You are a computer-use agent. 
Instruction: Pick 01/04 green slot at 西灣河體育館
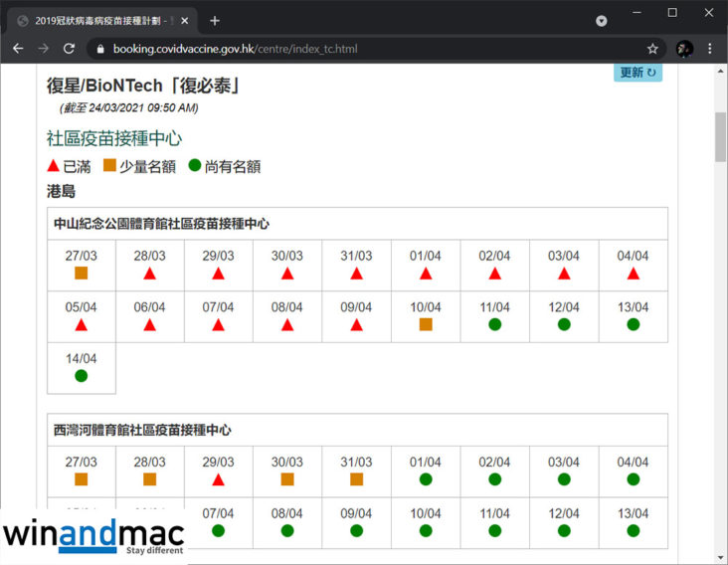click(x=426, y=479)
